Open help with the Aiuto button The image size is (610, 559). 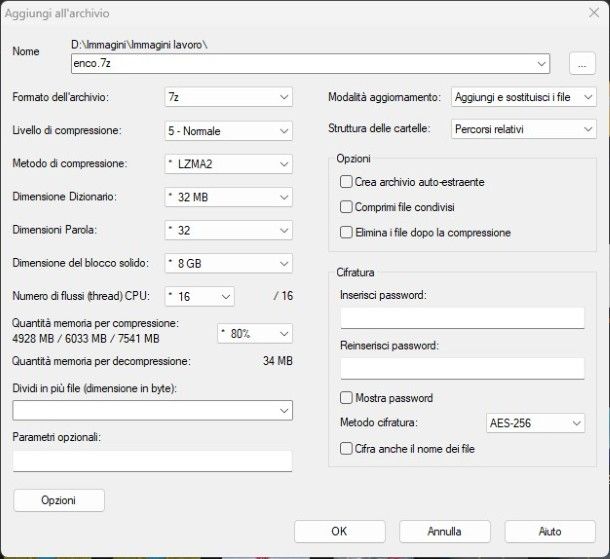pos(550,531)
